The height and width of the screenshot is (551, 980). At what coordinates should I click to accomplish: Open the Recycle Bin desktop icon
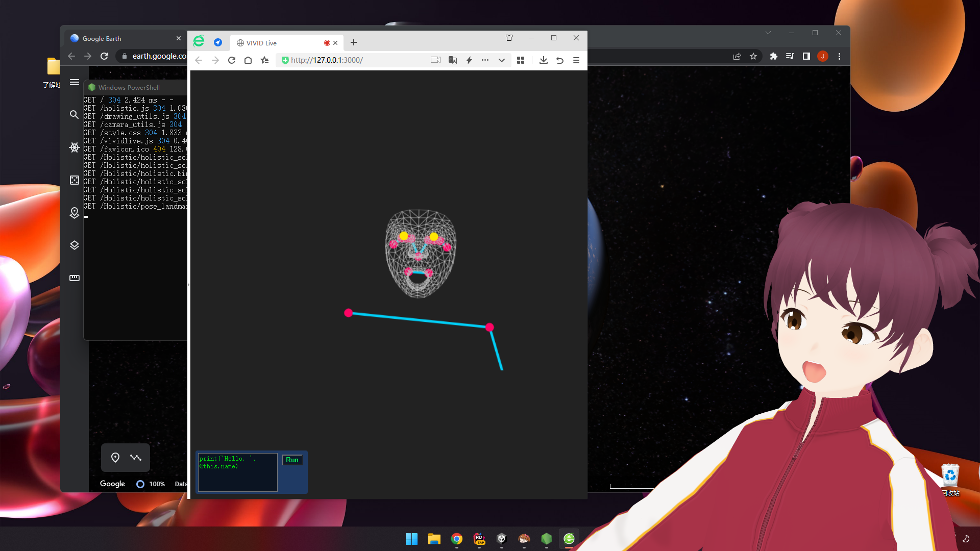pyautogui.click(x=950, y=480)
